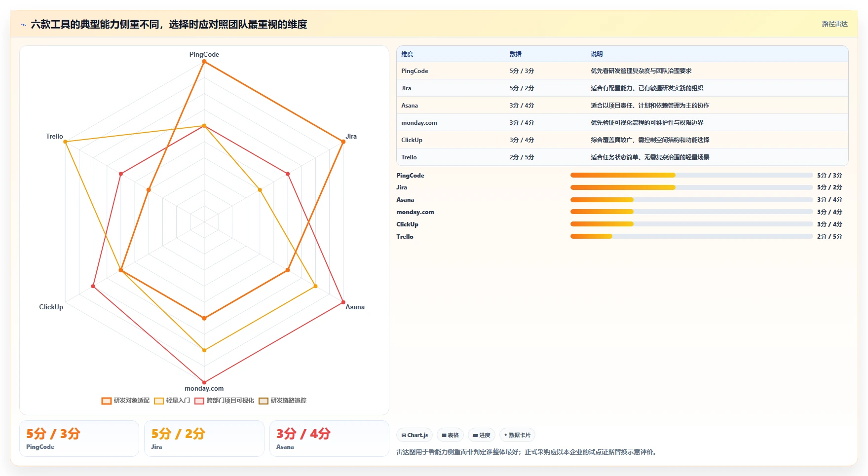
Task: Click description 综合覆盖面较广，需控制空间结构和功能选择
Action: (x=650, y=140)
